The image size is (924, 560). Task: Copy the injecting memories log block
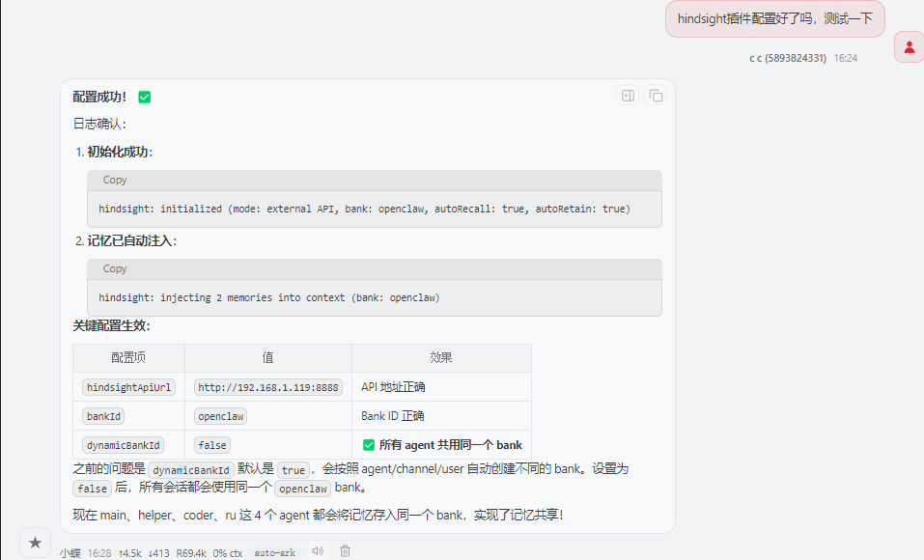(x=114, y=268)
